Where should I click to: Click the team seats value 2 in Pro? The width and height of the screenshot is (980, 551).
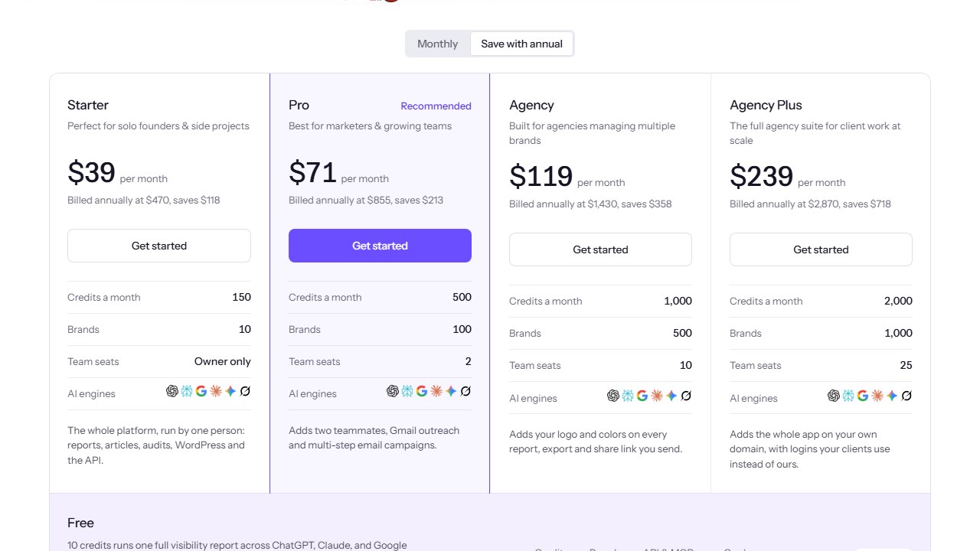(468, 361)
